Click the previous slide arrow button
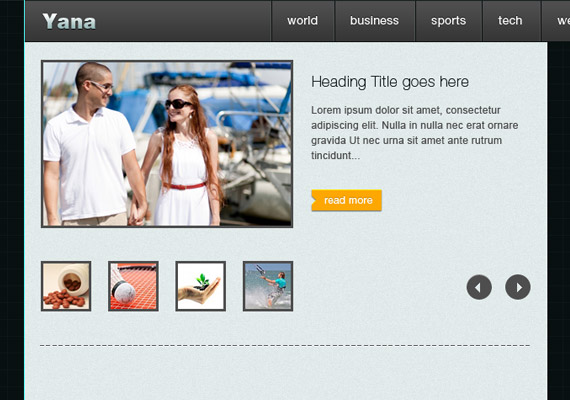 (x=479, y=287)
